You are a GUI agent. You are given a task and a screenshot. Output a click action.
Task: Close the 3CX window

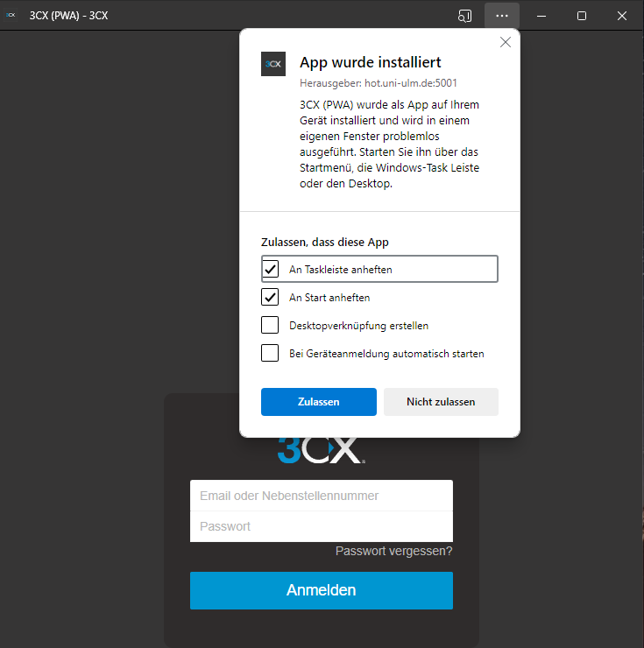(622, 16)
